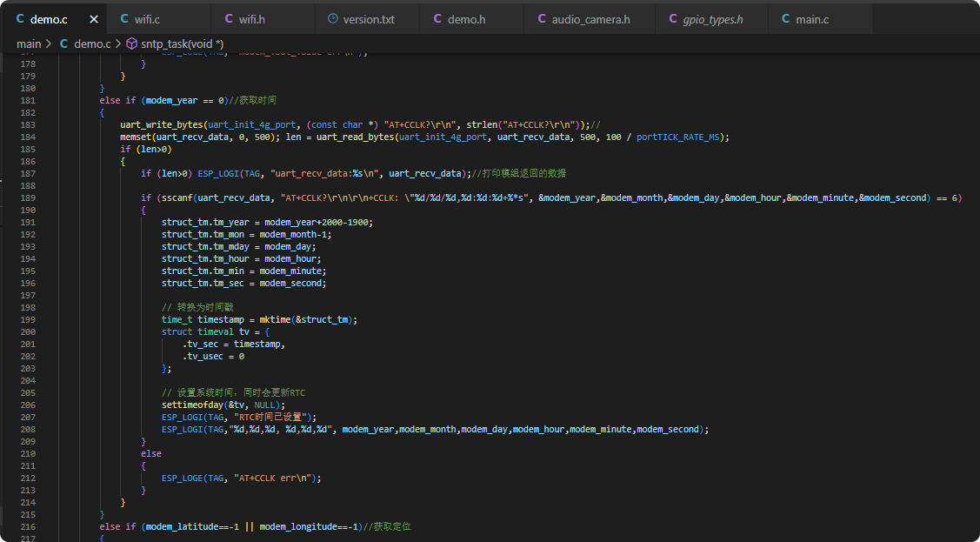
Task: Click the file icon on demo.h tab
Action: pyautogui.click(x=437, y=19)
